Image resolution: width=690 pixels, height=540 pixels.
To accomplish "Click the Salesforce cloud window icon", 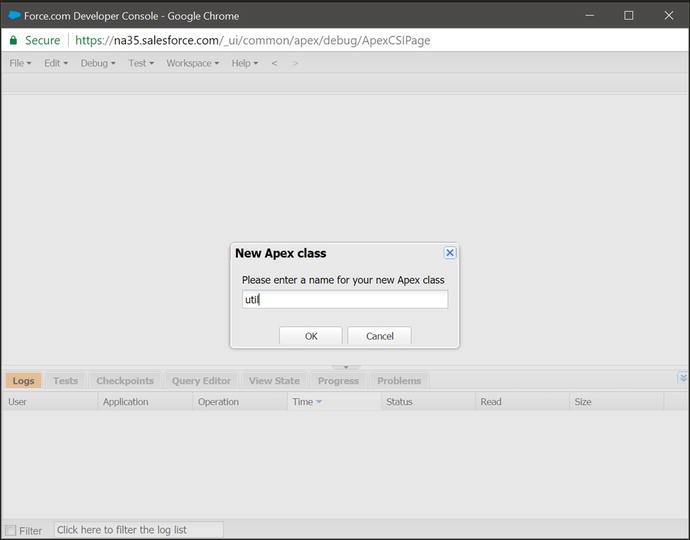I will (15, 15).
